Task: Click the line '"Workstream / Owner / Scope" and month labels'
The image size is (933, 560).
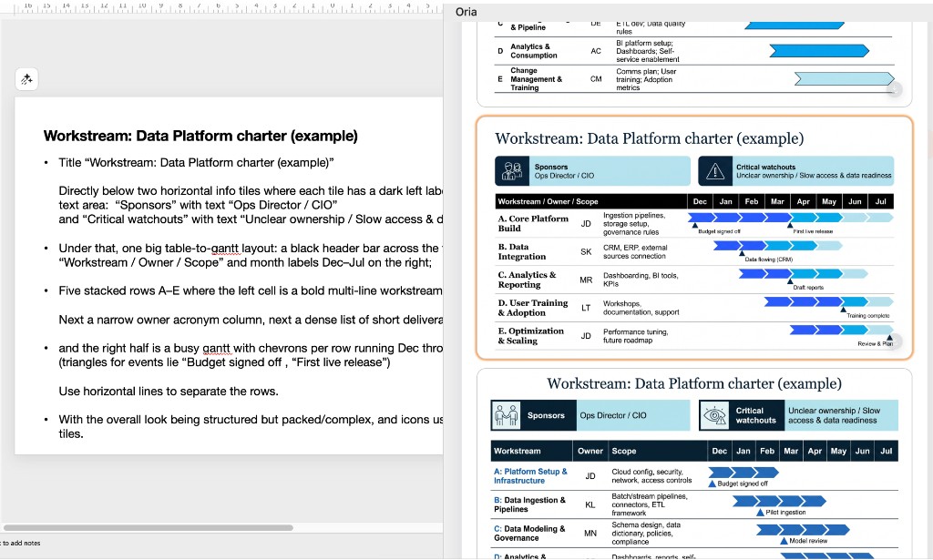Action: coord(245,263)
